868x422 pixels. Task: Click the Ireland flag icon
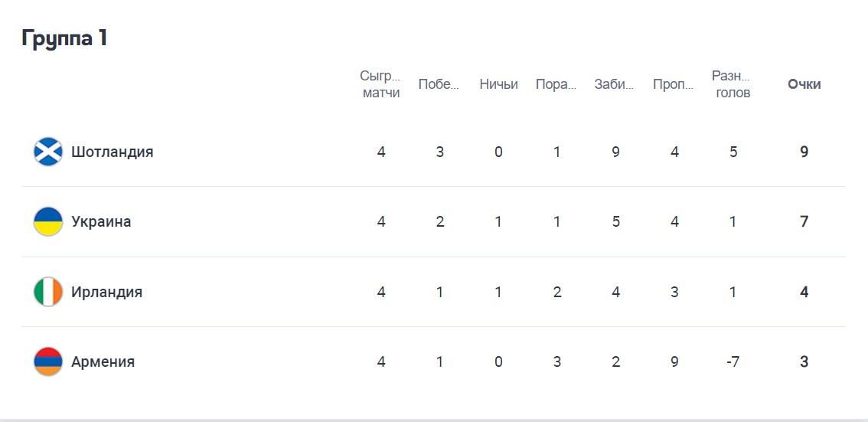click(x=48, y=292)
